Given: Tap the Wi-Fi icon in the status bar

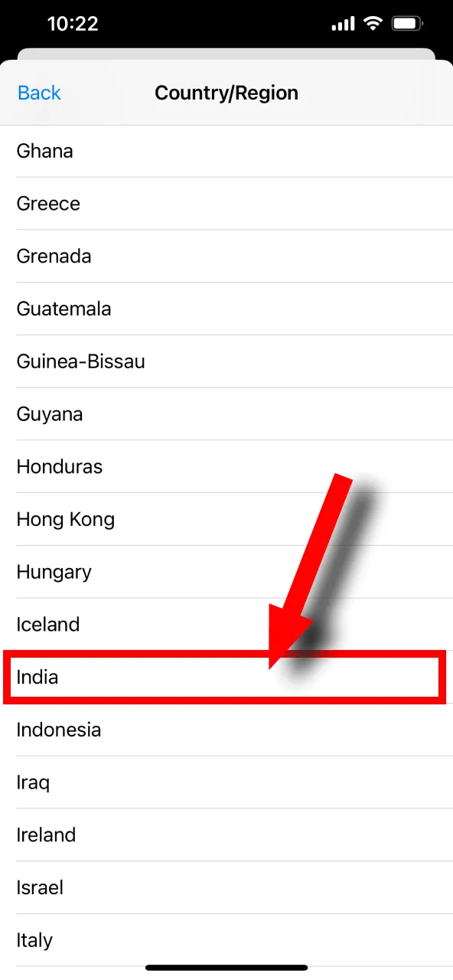Looking at the screenshot, I should click(373, 23).
